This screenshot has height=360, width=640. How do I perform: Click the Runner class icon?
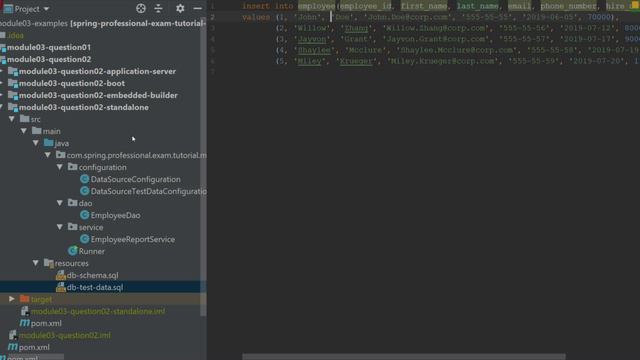click(73, 251)
